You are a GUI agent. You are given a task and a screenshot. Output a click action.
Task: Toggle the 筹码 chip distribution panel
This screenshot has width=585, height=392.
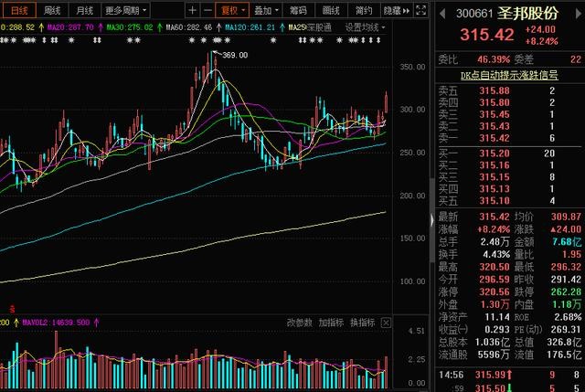click(299, 10)
